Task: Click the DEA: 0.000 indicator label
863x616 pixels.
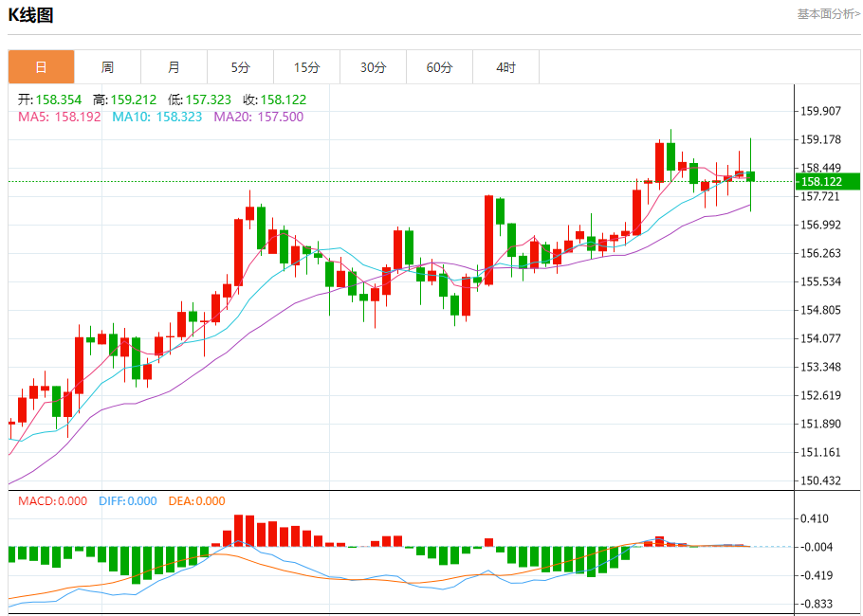Action: click(196, 501)
